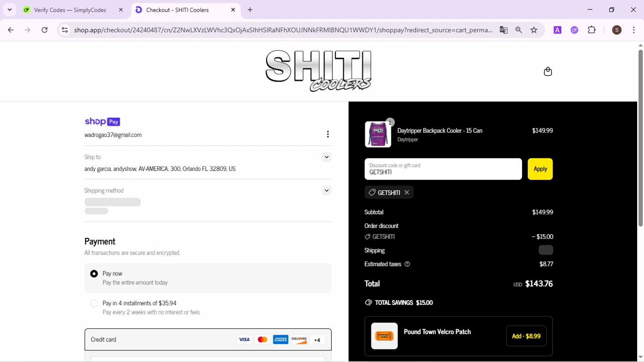The height and width of the screenshot is (362, 644).
Task: Click the browser back arrow
Action: (11, 30)
